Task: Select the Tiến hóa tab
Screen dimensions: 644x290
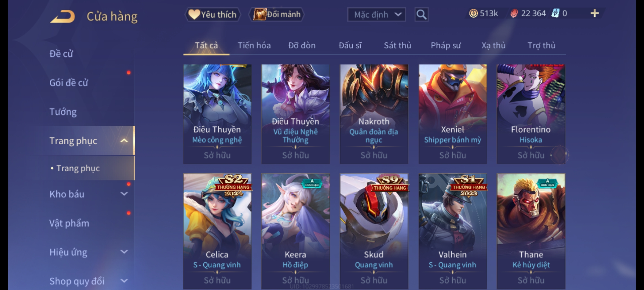Action: click(254, 45)
